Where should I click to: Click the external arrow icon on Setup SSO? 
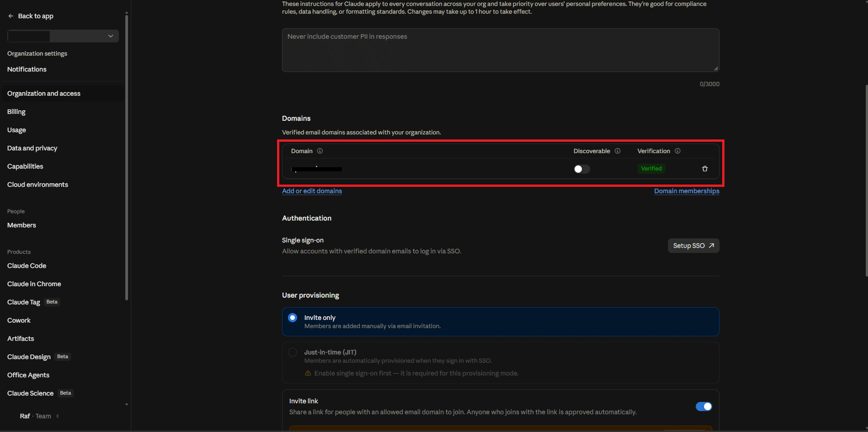coord(711,246)
